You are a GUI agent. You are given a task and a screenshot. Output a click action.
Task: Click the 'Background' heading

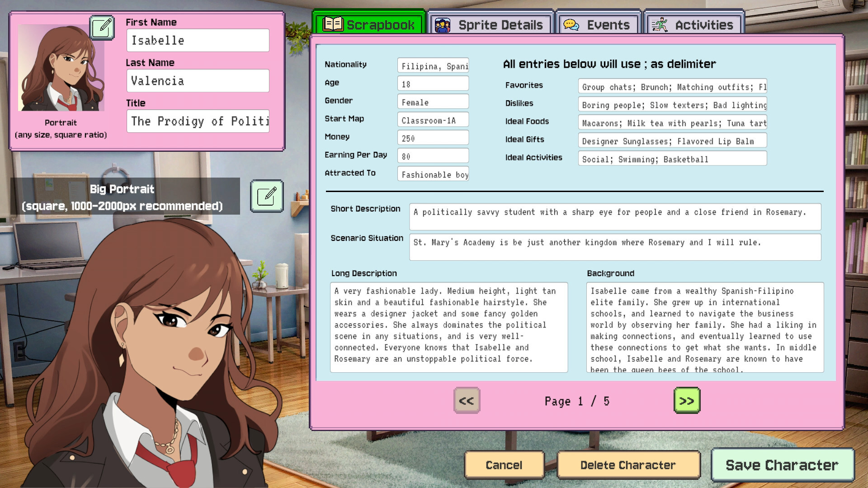(610, 273)
